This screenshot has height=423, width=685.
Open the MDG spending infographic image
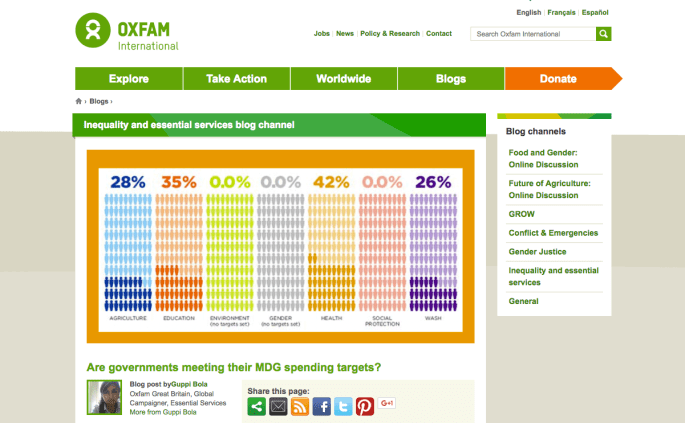(x=279, y=241)
